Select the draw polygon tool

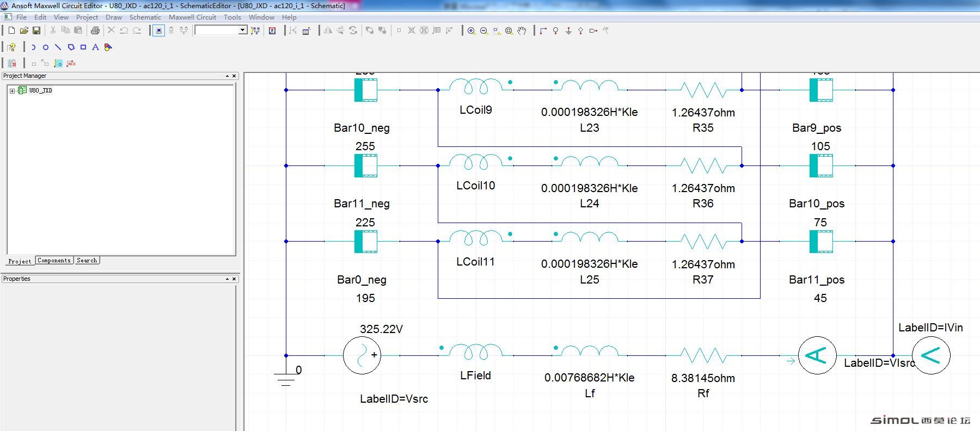[x=71, y=47]
